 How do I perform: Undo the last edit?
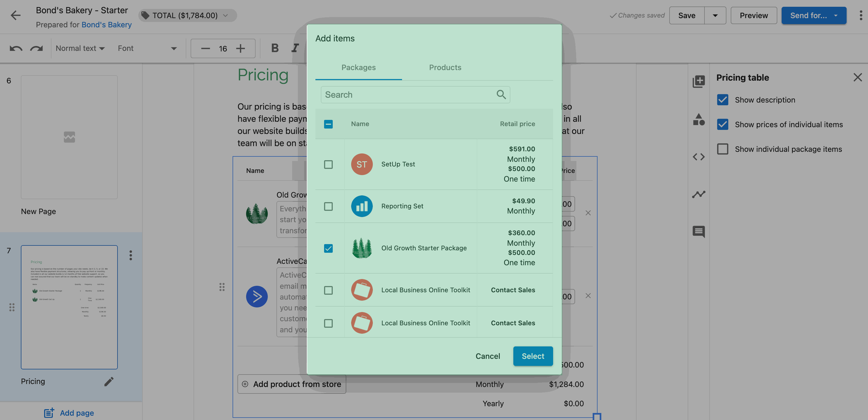[x=16, y=48]
